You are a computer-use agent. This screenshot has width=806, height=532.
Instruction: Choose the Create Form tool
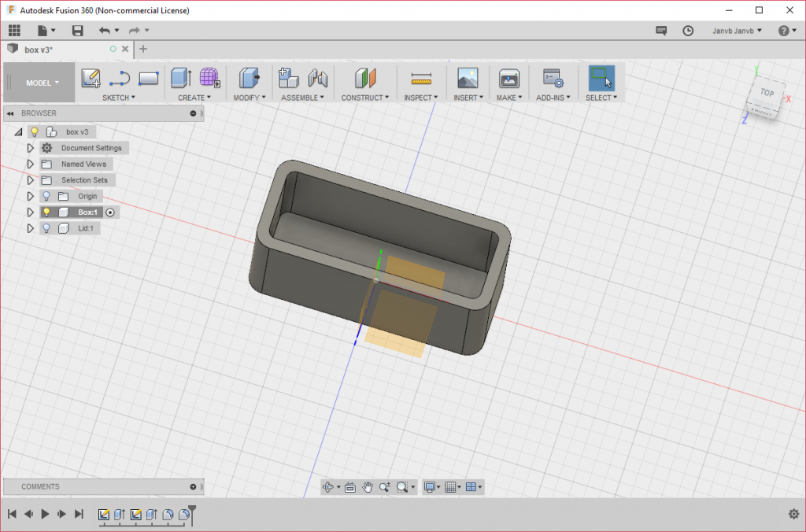tap(209, 78)
